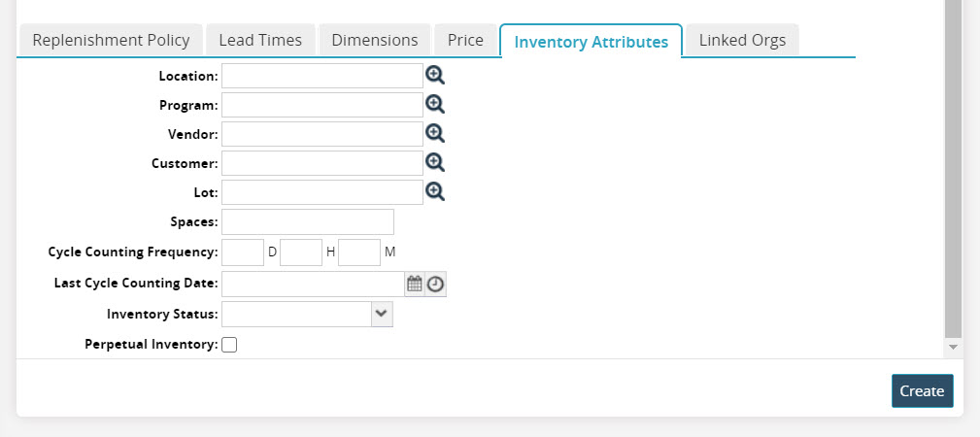Viewport: 980px width, 437px height.
Task: Open the Vendor lookup magnifier icon
Action: click(435, 134)
